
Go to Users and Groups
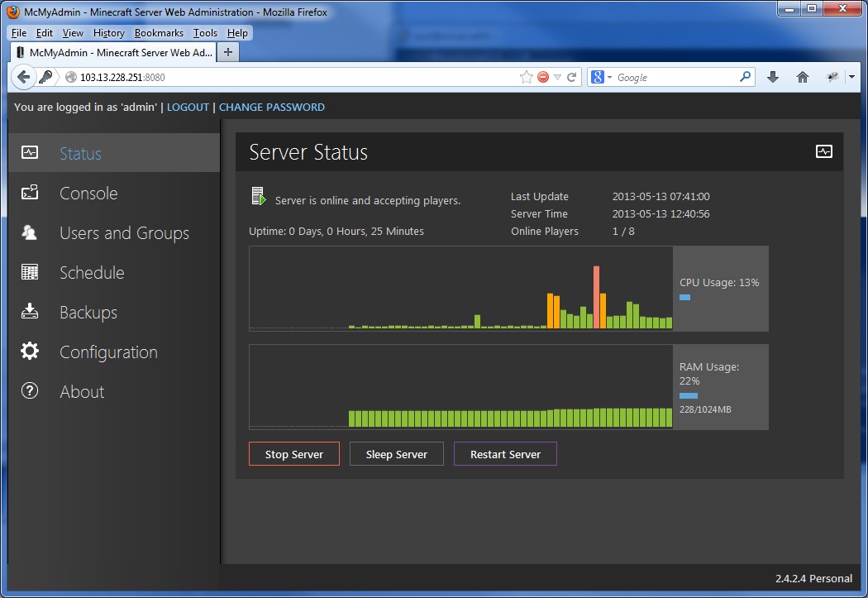(114, 233)
